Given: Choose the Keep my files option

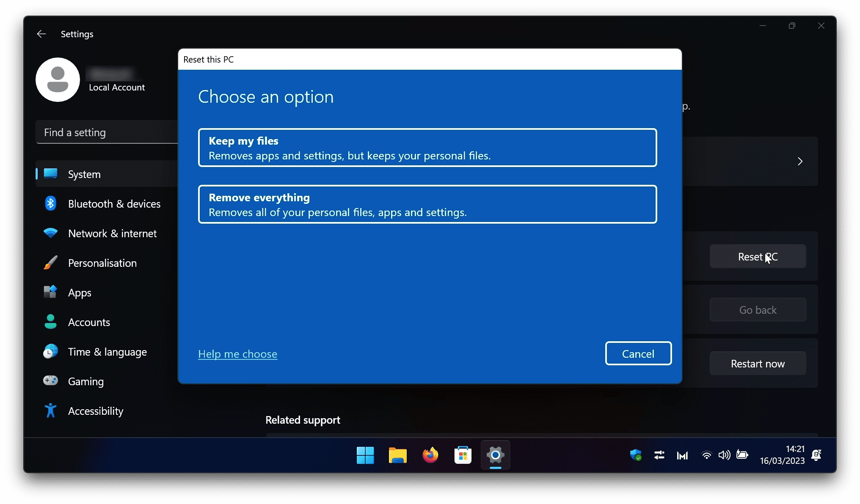Looking at the screenshot, I should [427, 148].
